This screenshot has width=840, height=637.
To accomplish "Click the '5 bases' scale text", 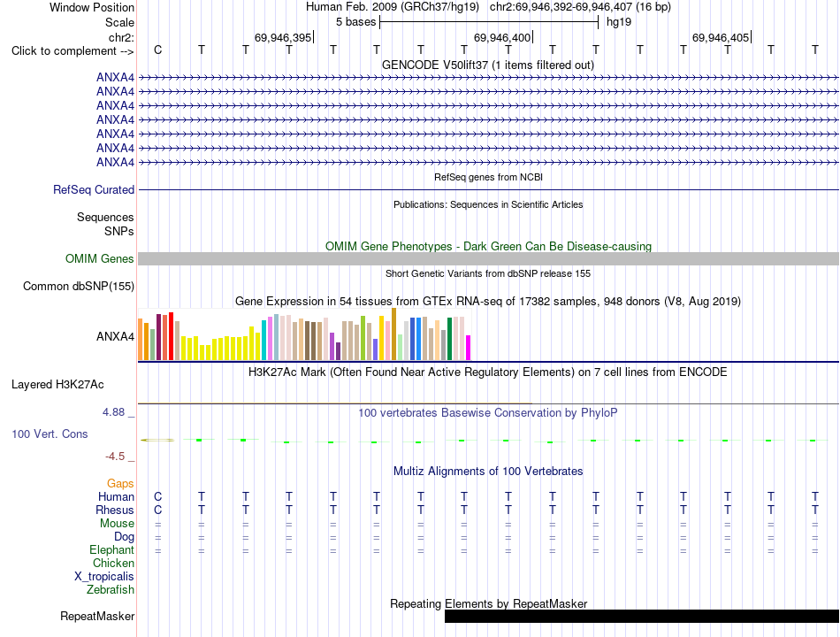I will point(355,22).
